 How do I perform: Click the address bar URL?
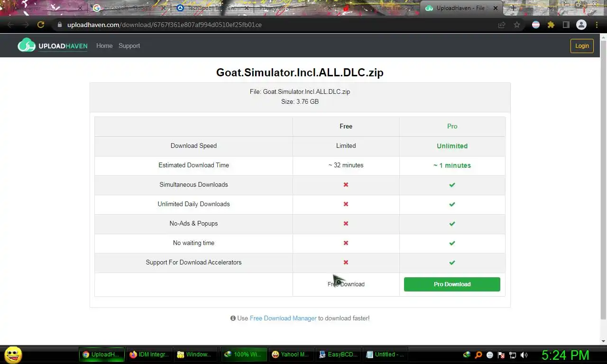[x=165, y=25]
